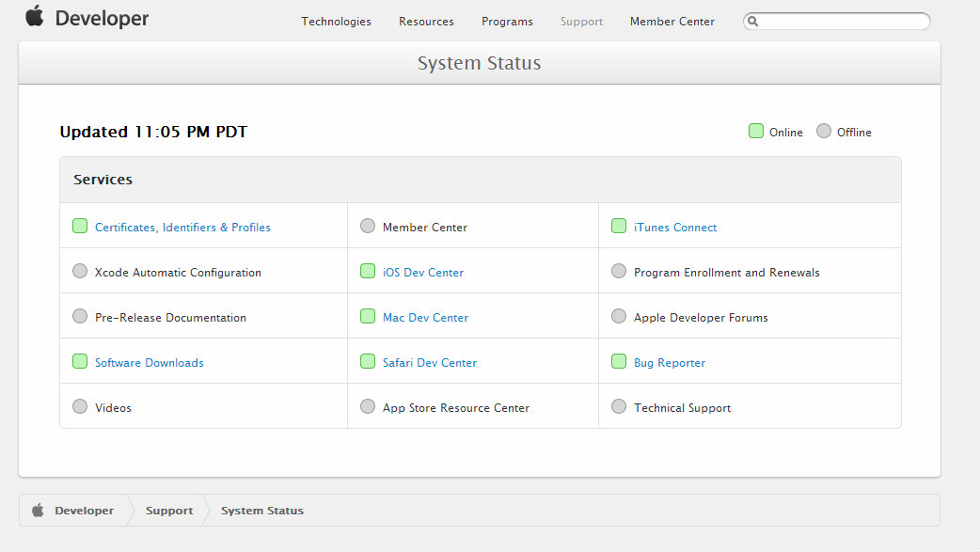Click the Apple logo in the breadcrumb bar
This screenshot has height=552, width=980.
tap(39, 510)
